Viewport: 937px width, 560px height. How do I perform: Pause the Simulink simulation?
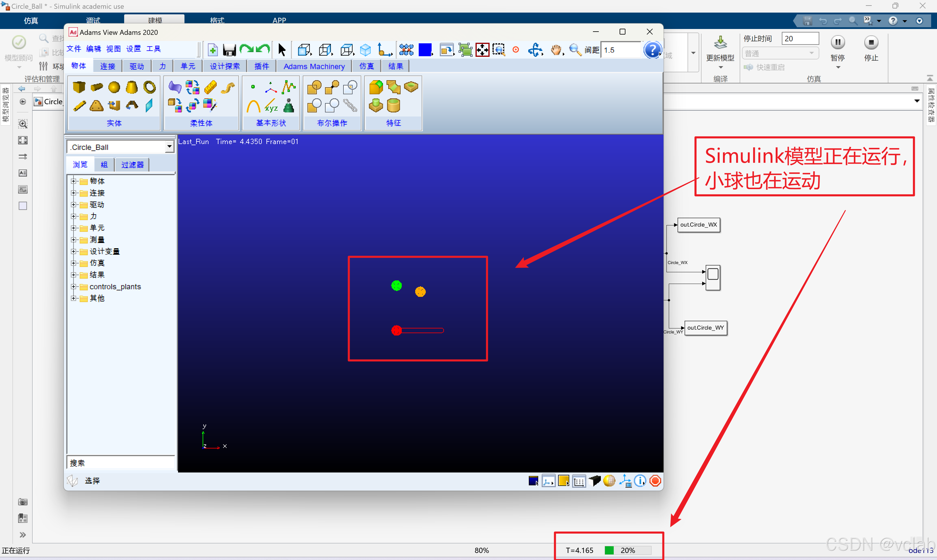coord(837,42)
